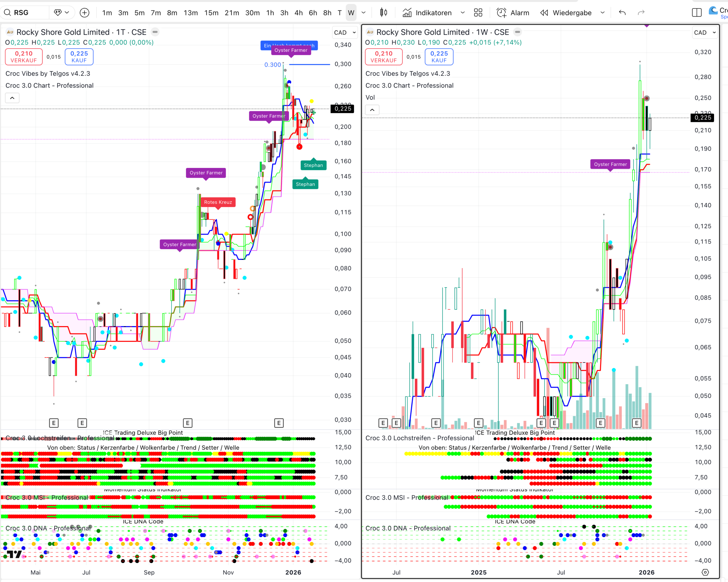Click the add symbol plus icon
This screenshot has width=728, height=582.
tap(84, 13)
